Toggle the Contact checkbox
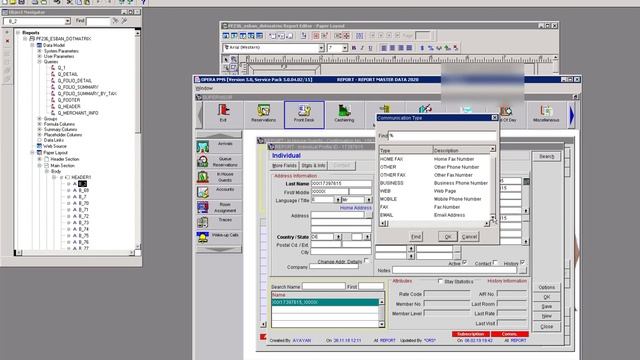640x360 pixels. click(x=495, y=263)
